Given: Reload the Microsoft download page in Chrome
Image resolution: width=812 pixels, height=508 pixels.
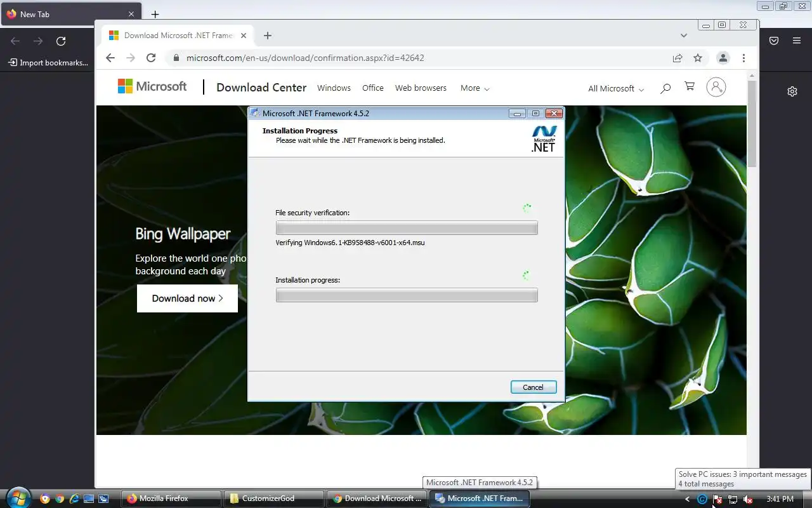Looking at the screenshot, I should (151, 58).
